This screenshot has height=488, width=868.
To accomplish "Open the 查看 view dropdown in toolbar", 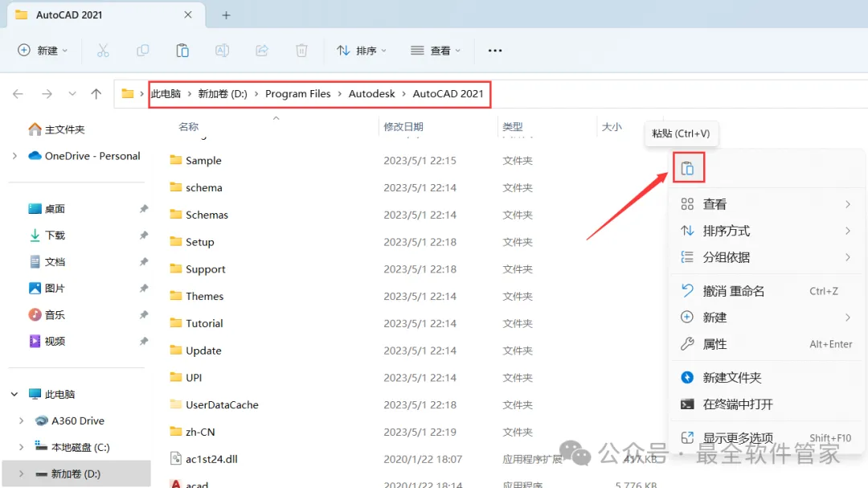I will [436, 51].
